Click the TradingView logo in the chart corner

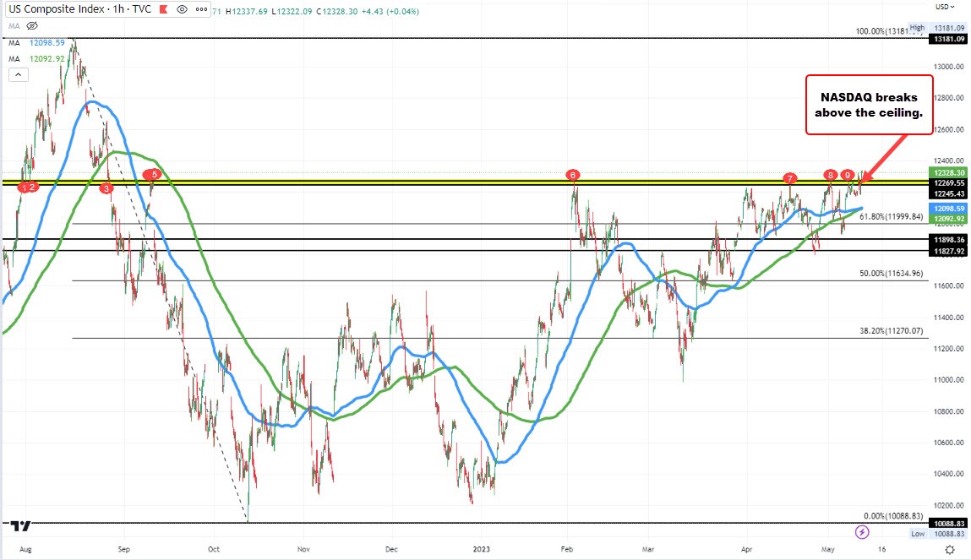[x=21, y=526]
